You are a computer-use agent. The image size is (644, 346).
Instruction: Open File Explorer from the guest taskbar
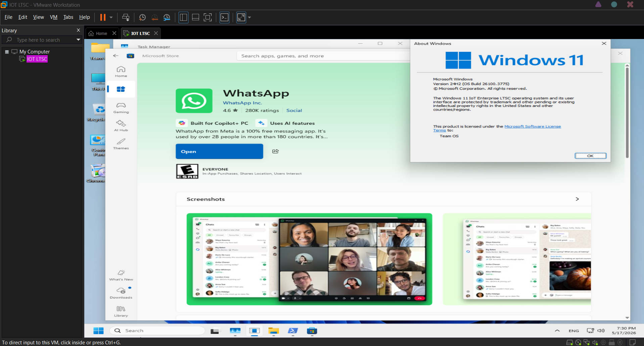(274, 331)
